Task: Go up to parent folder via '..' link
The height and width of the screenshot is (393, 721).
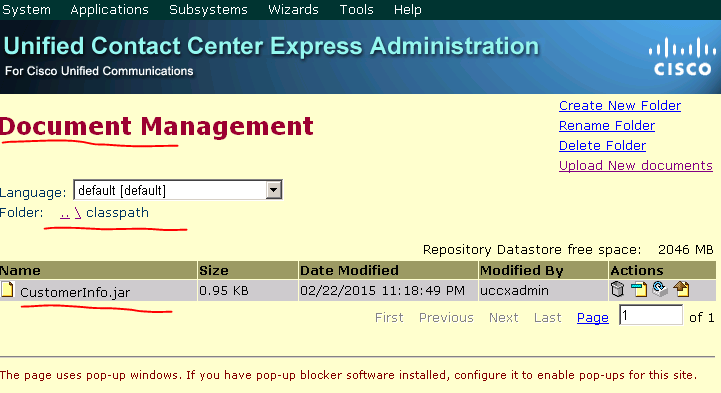Action: pyautogui.click(x=65, y=213)
